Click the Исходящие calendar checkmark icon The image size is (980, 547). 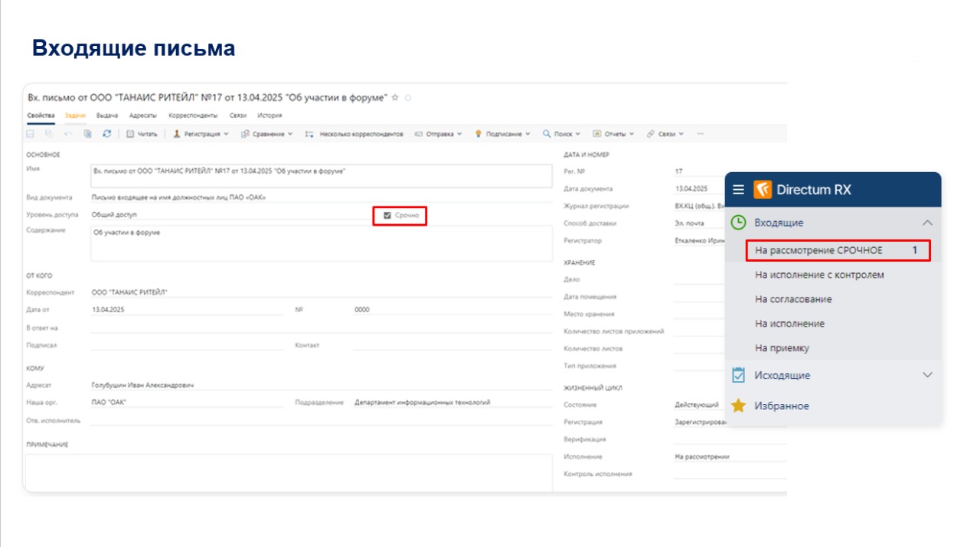click(x=738, y=375)
